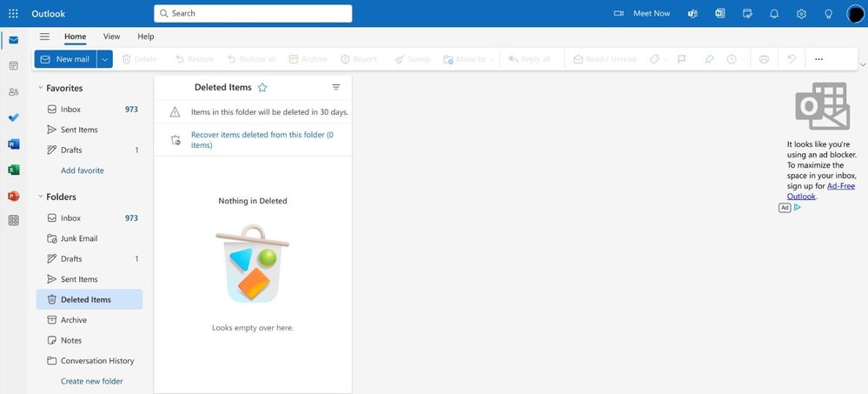Switch to the Home tab
The height and width of the screenshot is (394, 868).
[76, 37]
